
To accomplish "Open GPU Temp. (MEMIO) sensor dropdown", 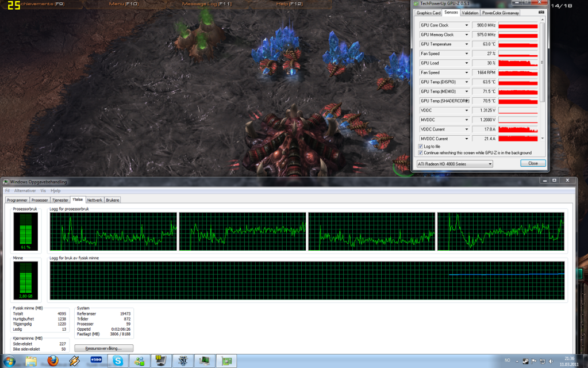I will pyautogui.click(x=467, y=91).
